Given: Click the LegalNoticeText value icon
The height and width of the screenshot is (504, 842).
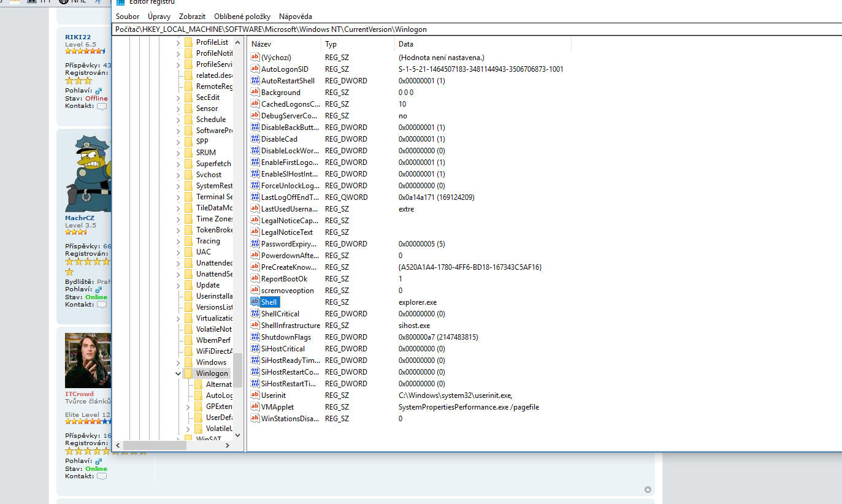Looking at the screenshot, I should coord(256,232).
